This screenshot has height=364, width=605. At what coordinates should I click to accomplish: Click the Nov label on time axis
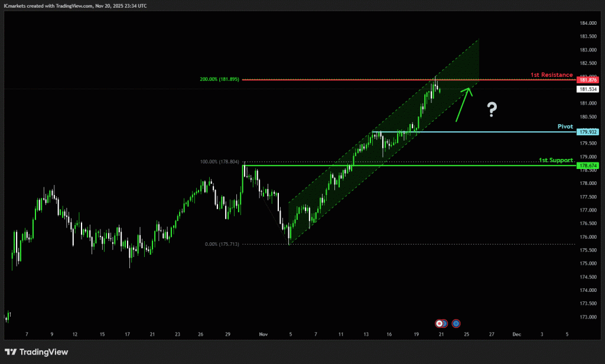coord(263,334)
